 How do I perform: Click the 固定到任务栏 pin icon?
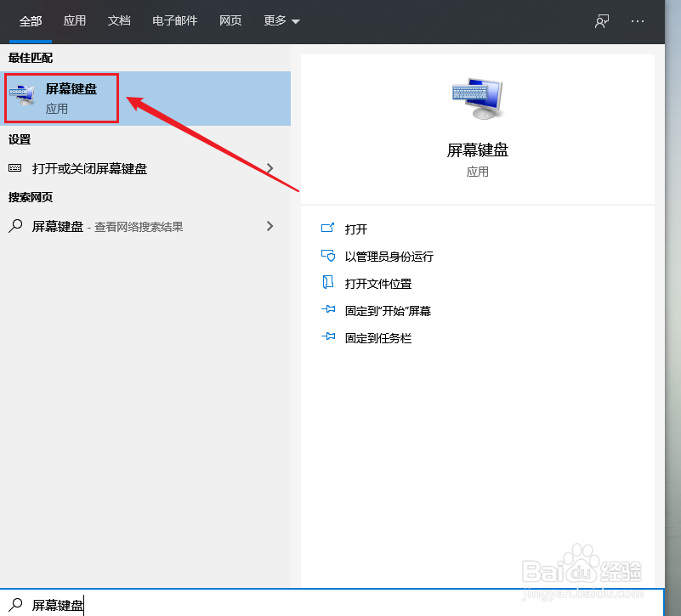click(328, 337)
